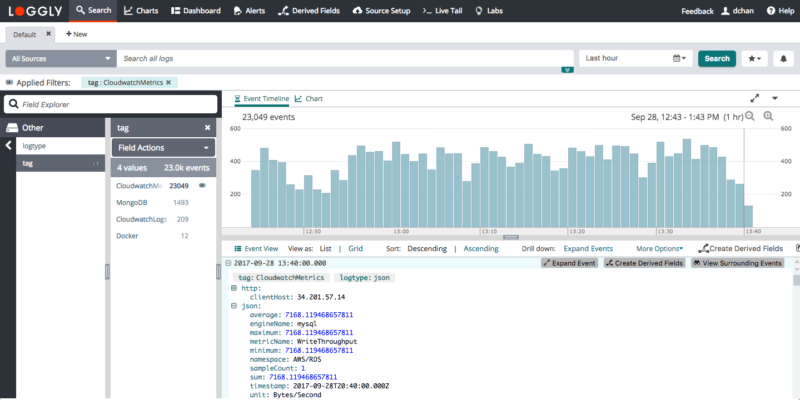Collapse the Field Explorer sidebar arrow

pyautogui.click(x=8, y=146)
